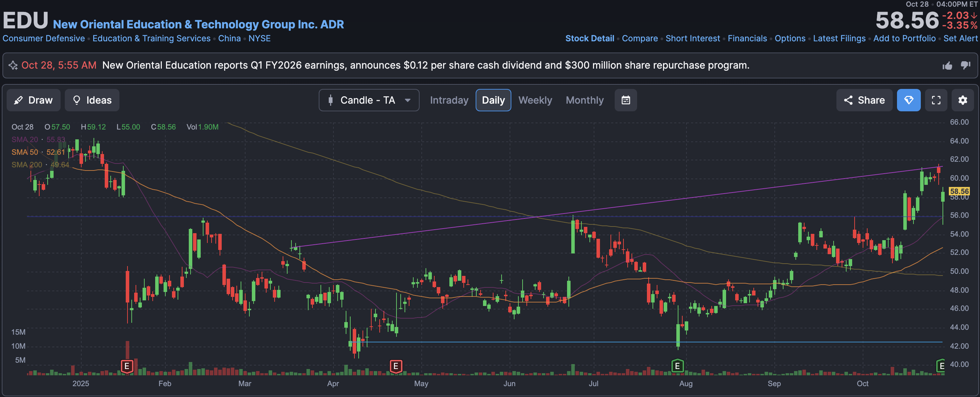Expand the Candle - TA chart type dropdown
980x397 pixels.
point(369,100)
